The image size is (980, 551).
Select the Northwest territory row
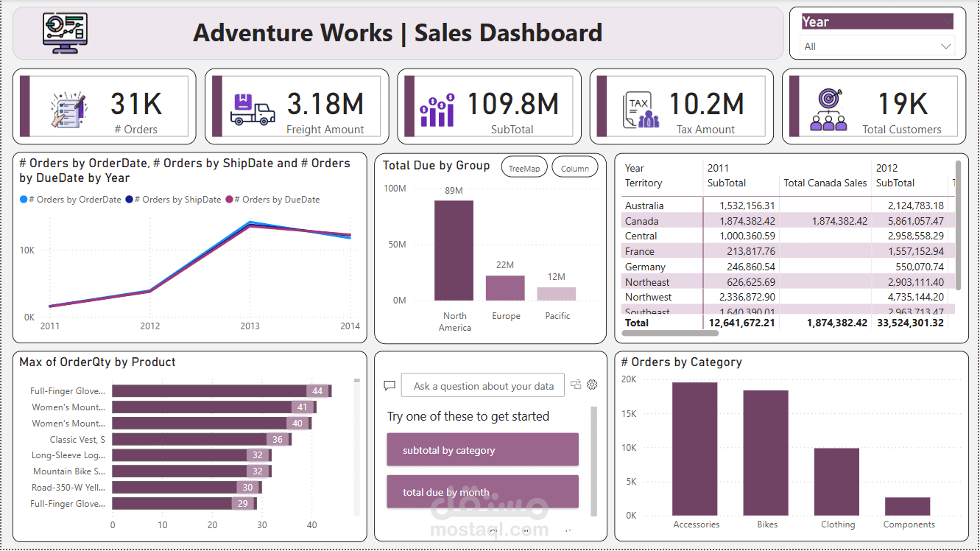click(788, 297)
